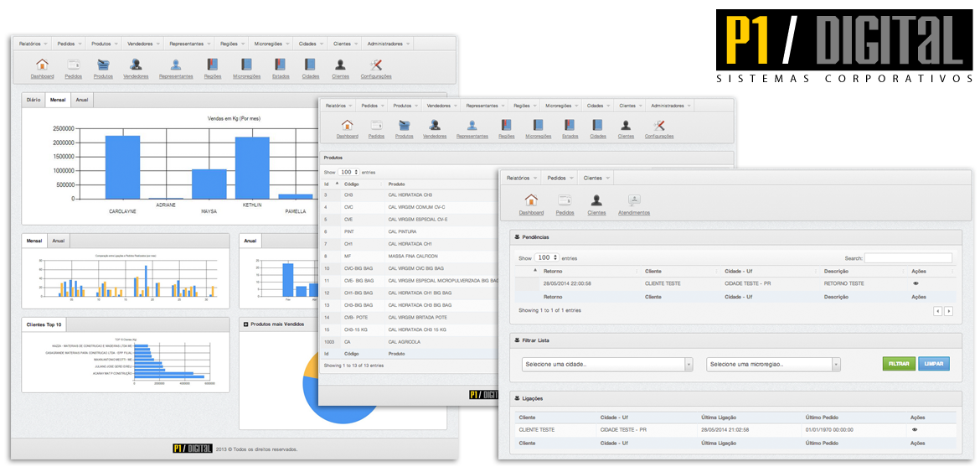Viewport: 980px width, 472px height.
Task: Click Configurações tools icon in leftmost window
Action: 376,65
